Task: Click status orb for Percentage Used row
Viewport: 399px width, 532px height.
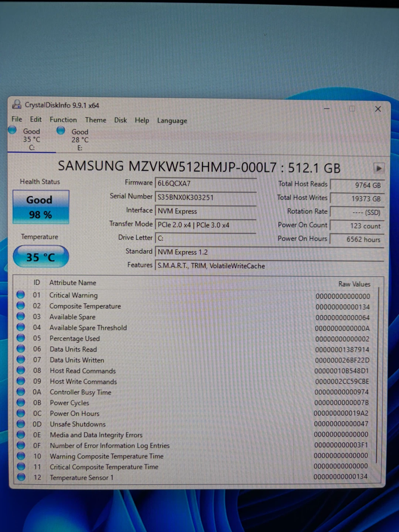Action: pos(21,338)
